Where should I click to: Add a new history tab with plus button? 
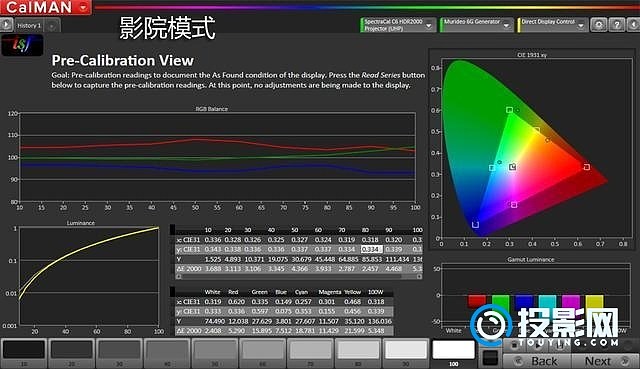[x=52, y=26]
